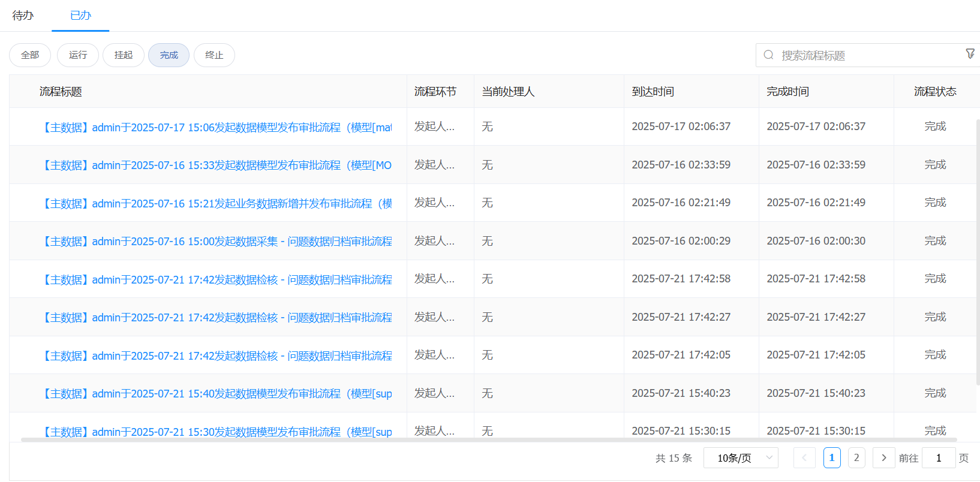Open the 10条/页 page size dropdown
This screenshot has width=980, height=482.
[x=741, y=457]
